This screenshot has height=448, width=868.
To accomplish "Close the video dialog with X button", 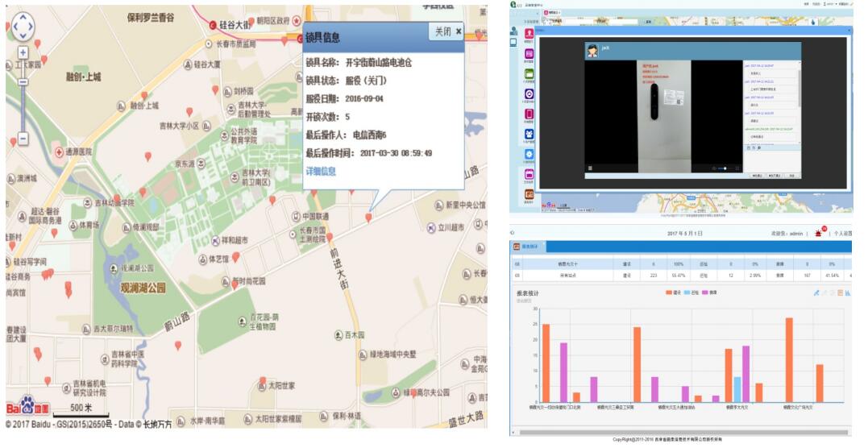I will click(x=848, y=31).
